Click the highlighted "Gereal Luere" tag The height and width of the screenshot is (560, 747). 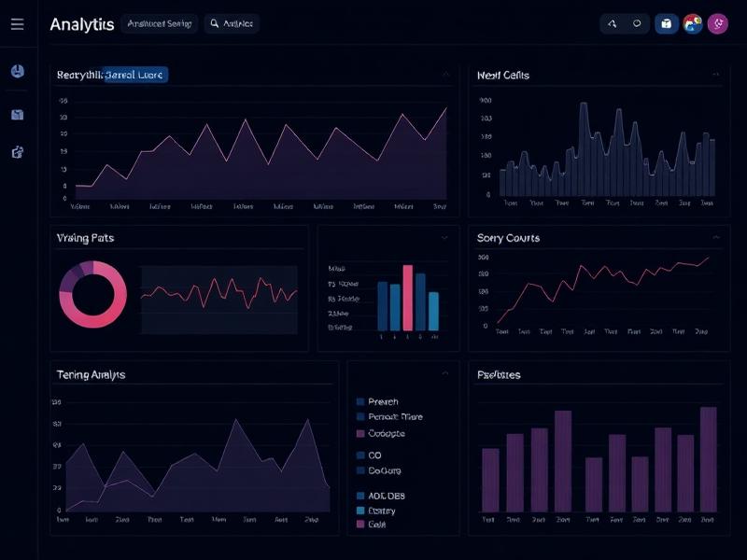[135, 75]
